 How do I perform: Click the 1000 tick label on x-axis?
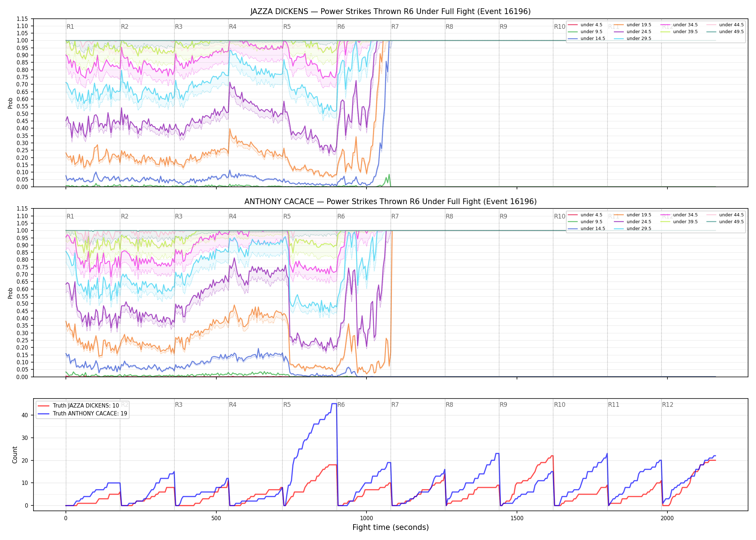click(366, 518)
